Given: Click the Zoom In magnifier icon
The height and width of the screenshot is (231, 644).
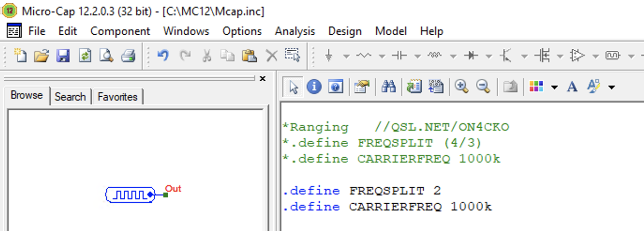Looking at the screenshot, I should pyautogui.click(x=462, y=86).
